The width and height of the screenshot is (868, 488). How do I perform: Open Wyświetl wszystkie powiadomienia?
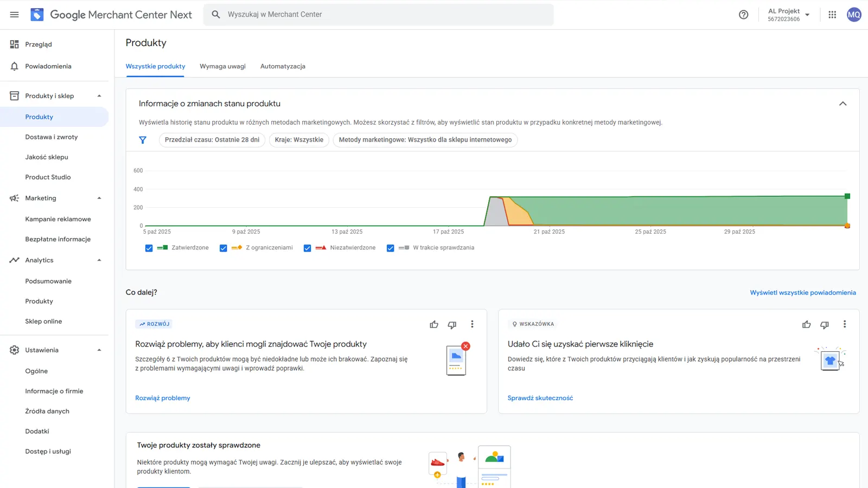click(x=803, y=292)
